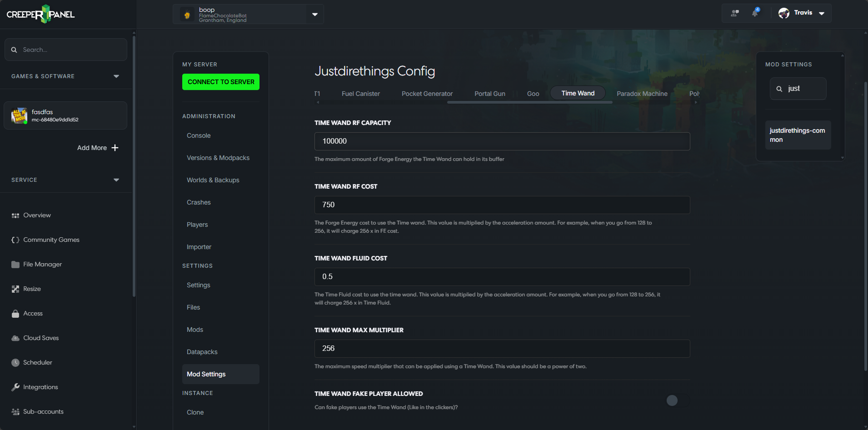
Task: Open the Overview grid icon
Action: [x=15, y=215]
